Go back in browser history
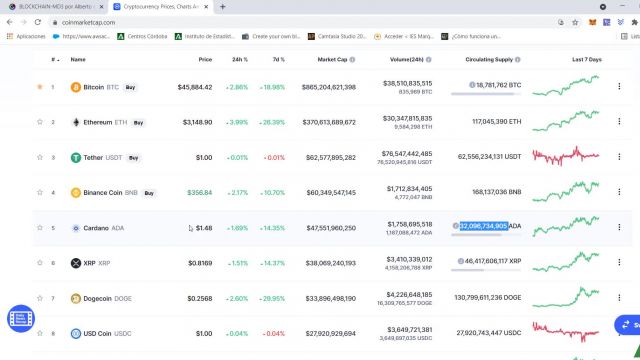This screenshot has height=360, width=640. tap(10, 22)
